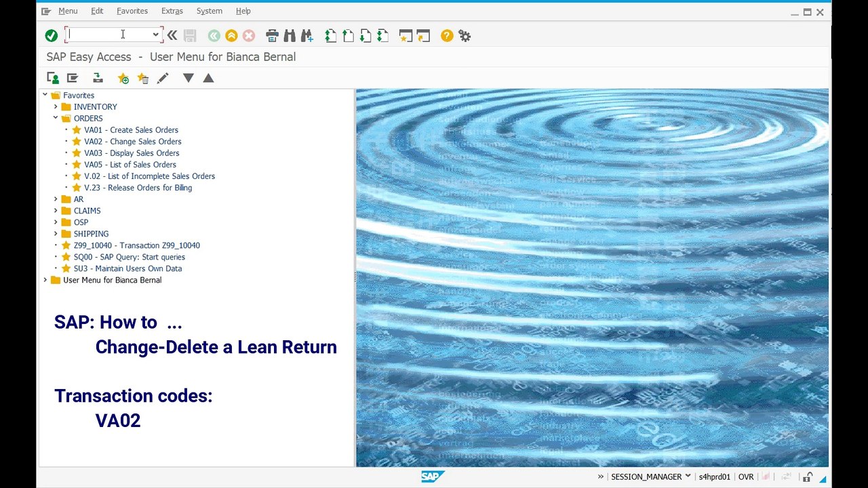Click the Find binoculars icon
868x488 pixels.
coord(290,35)
